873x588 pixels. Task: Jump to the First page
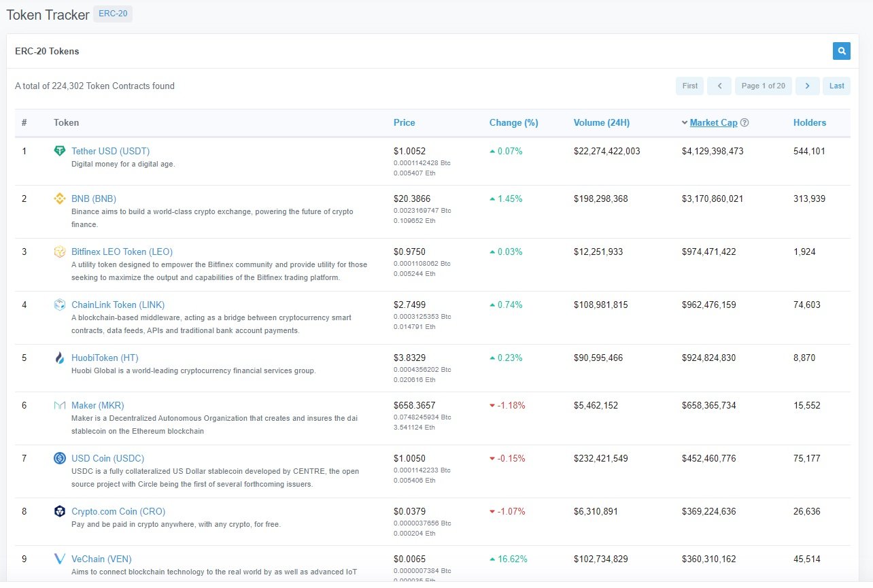(x=689, y=86)
